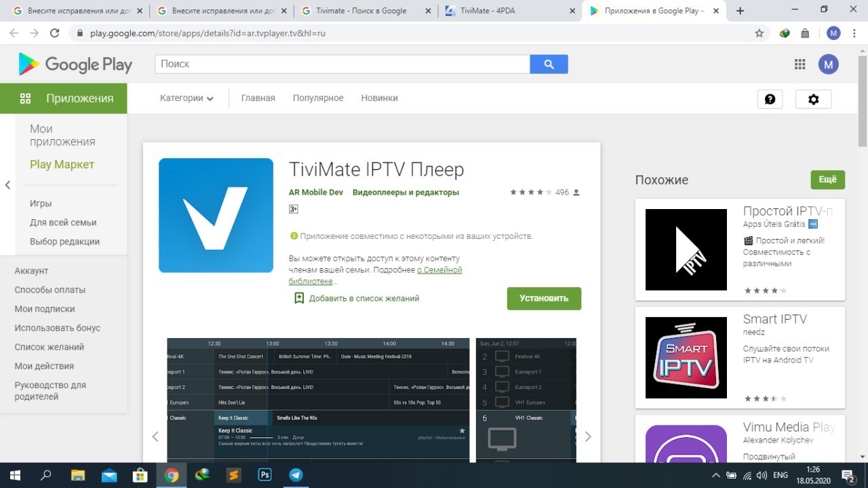
Task: Open Использовать бонус in sidebar
Action: 58,328
